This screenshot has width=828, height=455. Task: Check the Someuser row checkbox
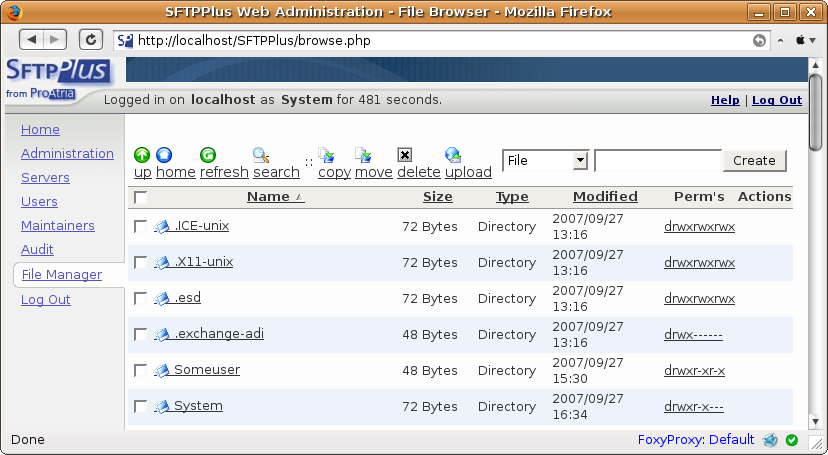click(140, 371)
